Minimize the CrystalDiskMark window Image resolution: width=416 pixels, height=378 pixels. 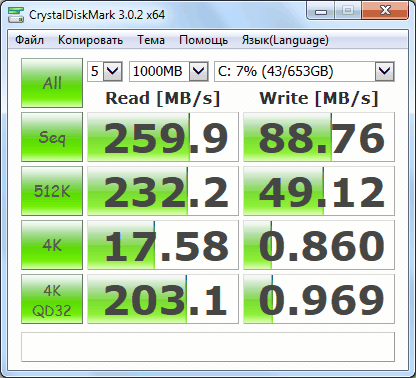click(x=321, y=11)
